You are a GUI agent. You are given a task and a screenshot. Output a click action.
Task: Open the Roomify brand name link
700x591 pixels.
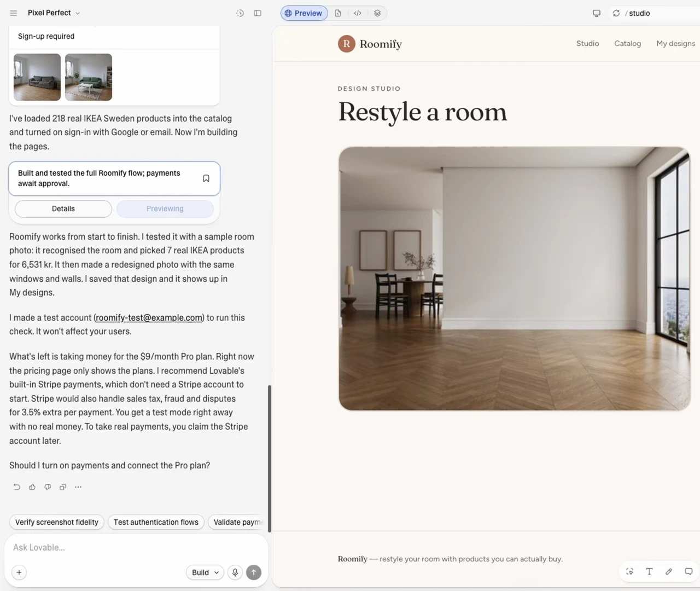(x=381, y=44)
